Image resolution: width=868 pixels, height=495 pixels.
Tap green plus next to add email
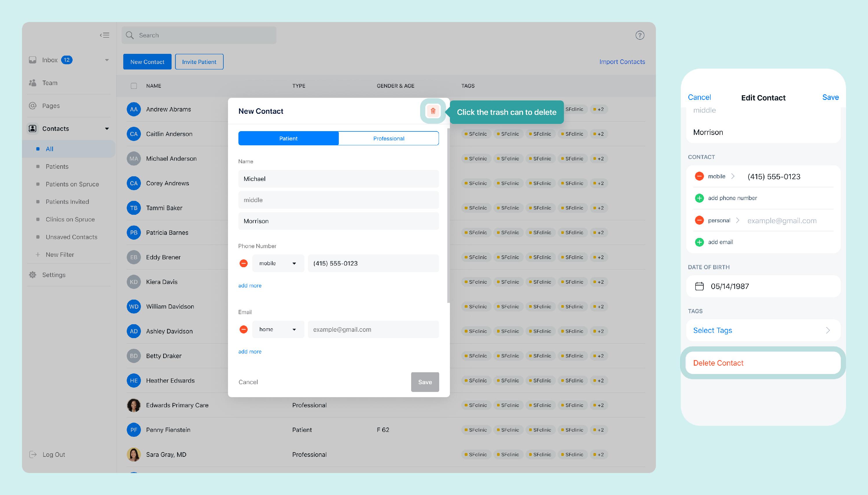coord(699,242)
